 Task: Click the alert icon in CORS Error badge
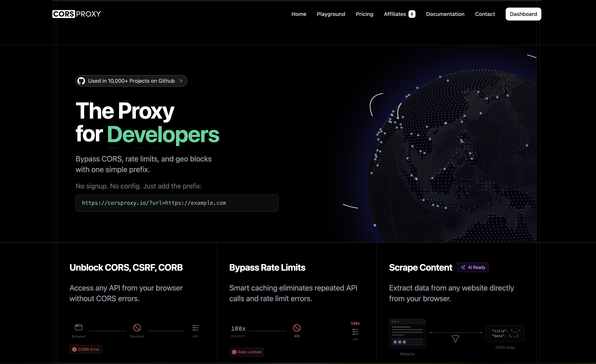(x=74, y=349)
